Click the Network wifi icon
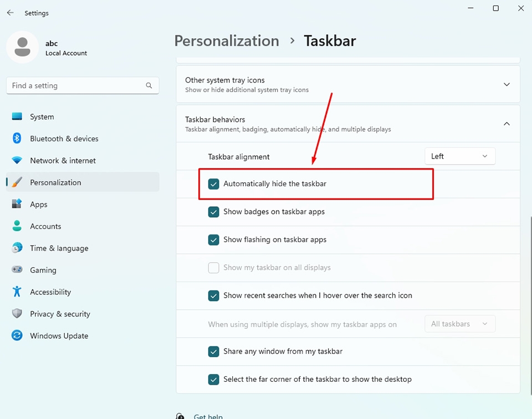Viewport: 532px width, 419px height. (17, 160)
